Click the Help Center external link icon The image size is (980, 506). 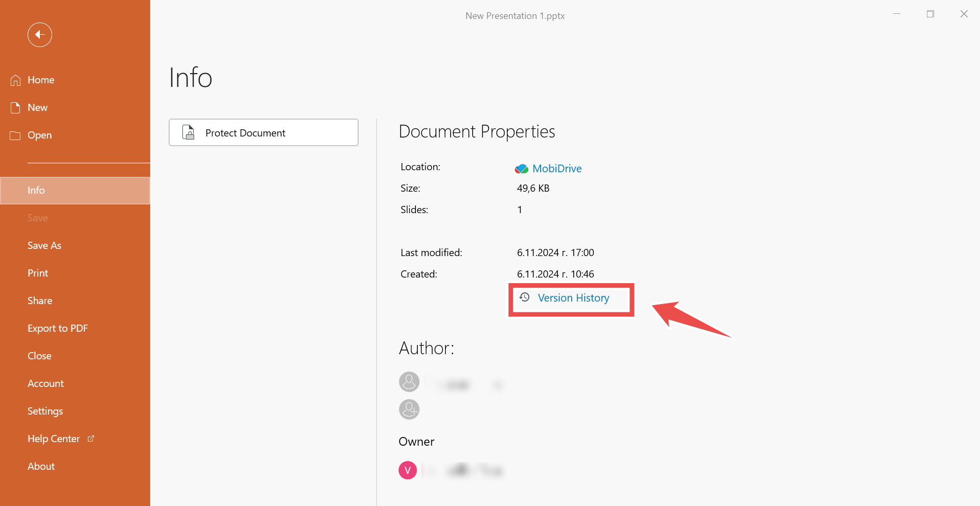(x=91, y=439)
